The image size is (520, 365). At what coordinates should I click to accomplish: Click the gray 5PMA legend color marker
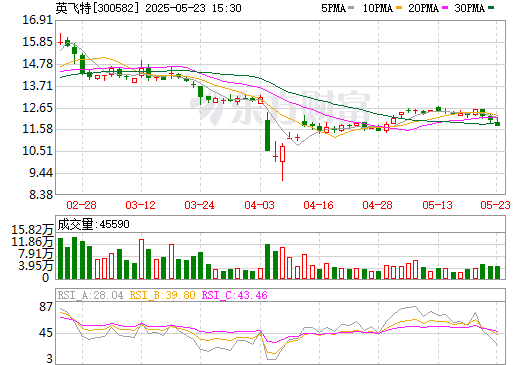point(351,8)
